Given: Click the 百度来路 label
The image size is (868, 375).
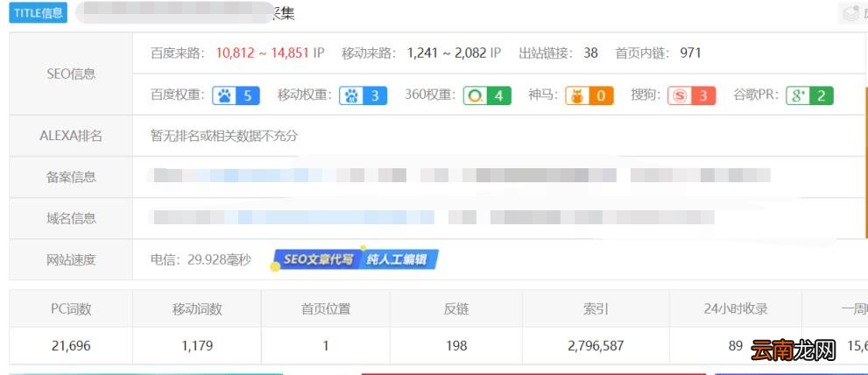Looking at the screenshot, I should (x=178, y=53).
